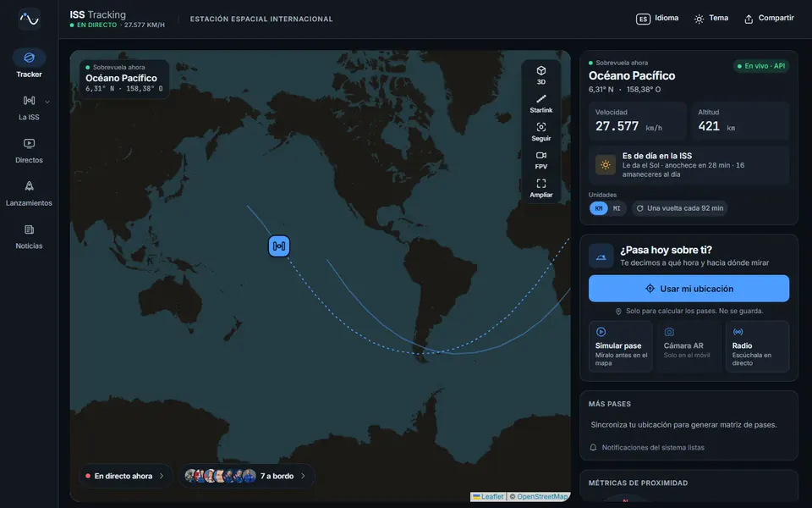The width and height of the screenshot is (812, 508).
Task: Open the FPV camera view
Action: 541,160
